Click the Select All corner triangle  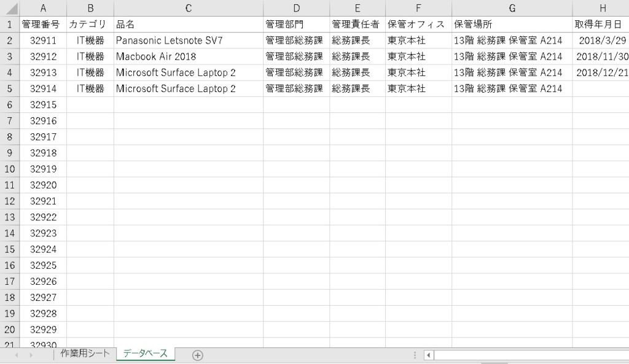point(10,9)
